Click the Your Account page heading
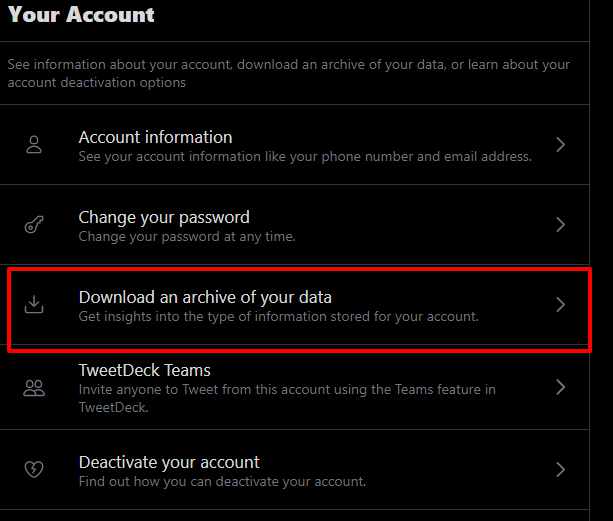Image resolution: width=613 pixels, height=521 pixels. coord(81,14)
